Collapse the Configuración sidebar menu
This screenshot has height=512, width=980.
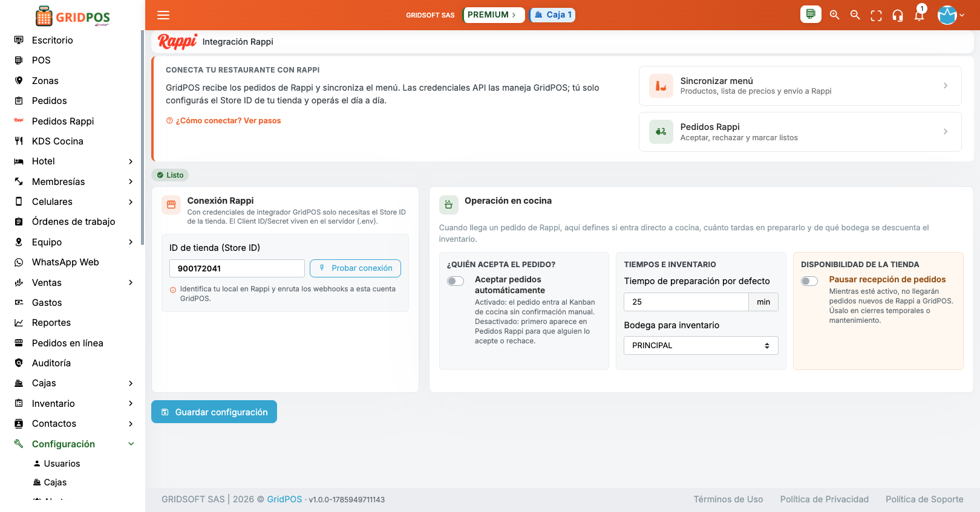(131, 444)
